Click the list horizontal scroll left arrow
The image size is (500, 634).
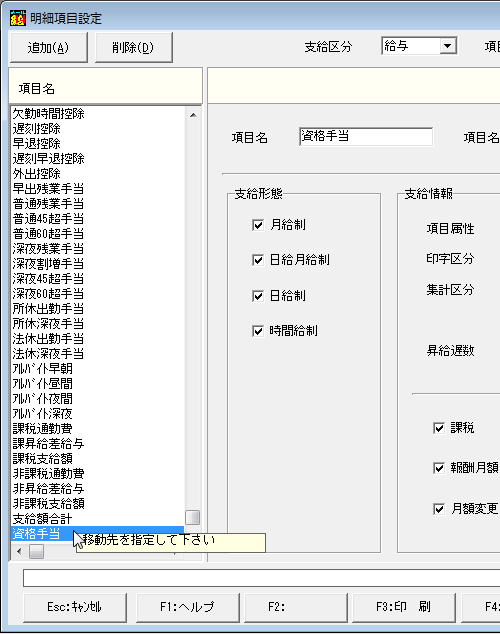pos(19,551)
